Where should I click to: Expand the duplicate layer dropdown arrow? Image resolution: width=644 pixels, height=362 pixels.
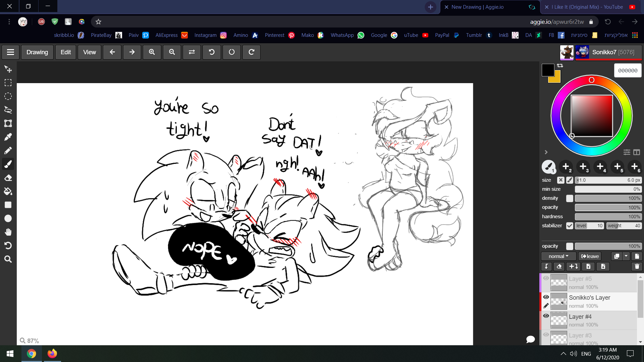pyautogui.click(x=626, y=256)
